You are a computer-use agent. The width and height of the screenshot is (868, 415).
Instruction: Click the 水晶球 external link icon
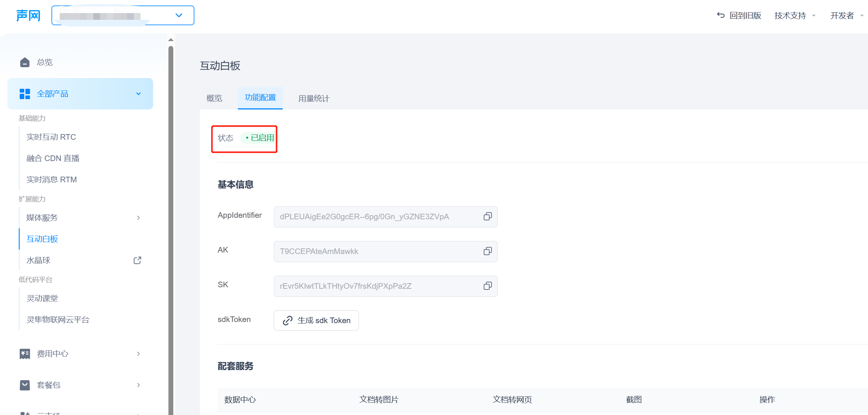[x=137, y=260]
